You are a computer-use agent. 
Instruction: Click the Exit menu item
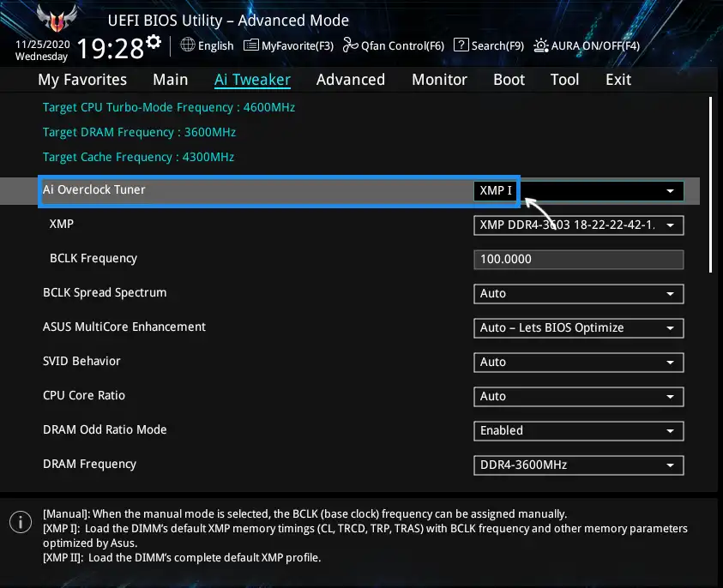pos(618,80)
